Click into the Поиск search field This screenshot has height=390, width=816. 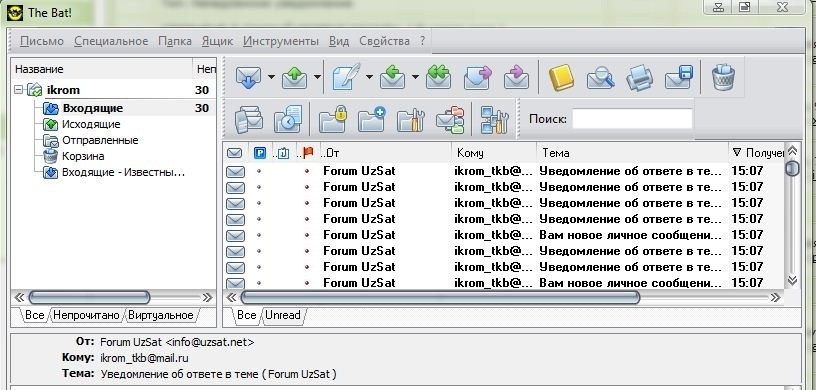(632, 119)
